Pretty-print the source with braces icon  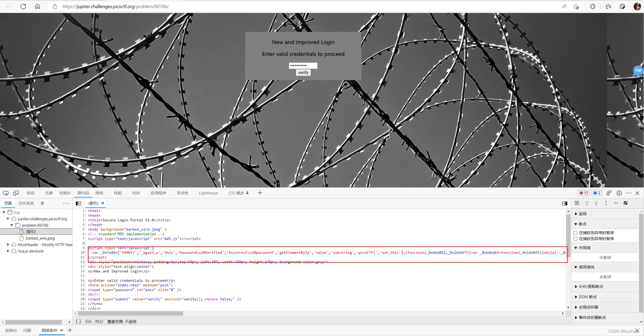click(x=78, y=321)
